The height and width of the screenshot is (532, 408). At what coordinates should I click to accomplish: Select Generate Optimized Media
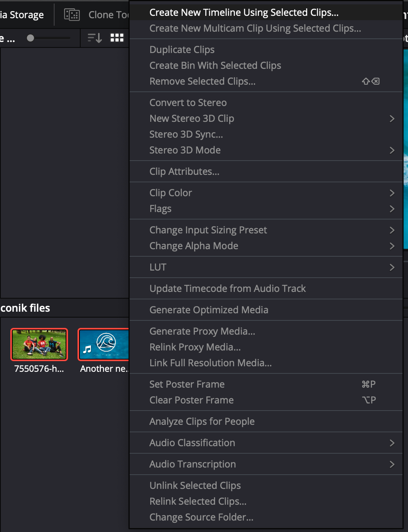point(209,310)
